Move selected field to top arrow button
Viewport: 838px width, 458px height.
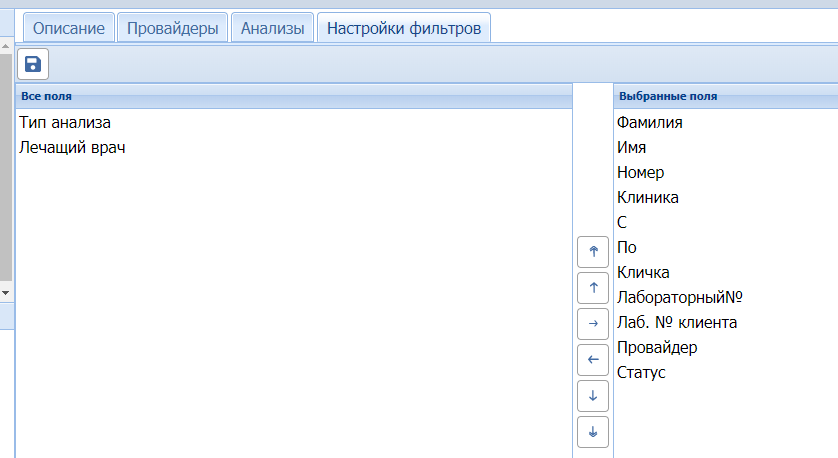[x=593, y=251]
